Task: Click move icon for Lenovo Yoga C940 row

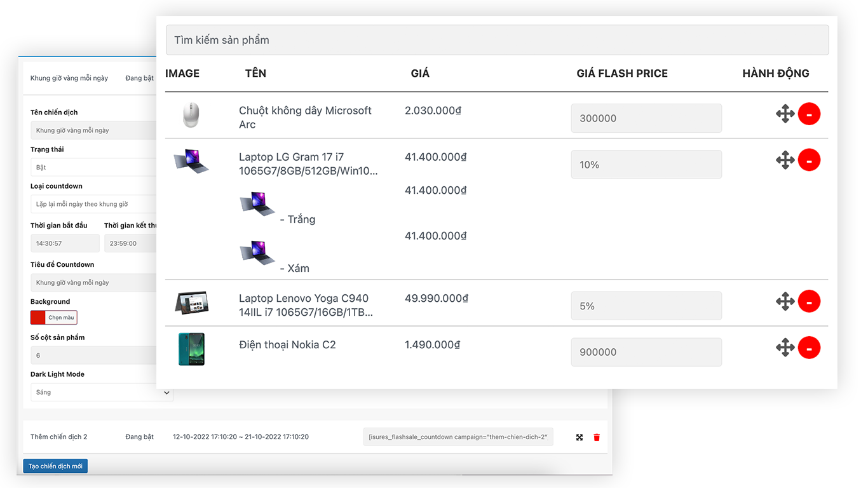Action: point(785,301)
